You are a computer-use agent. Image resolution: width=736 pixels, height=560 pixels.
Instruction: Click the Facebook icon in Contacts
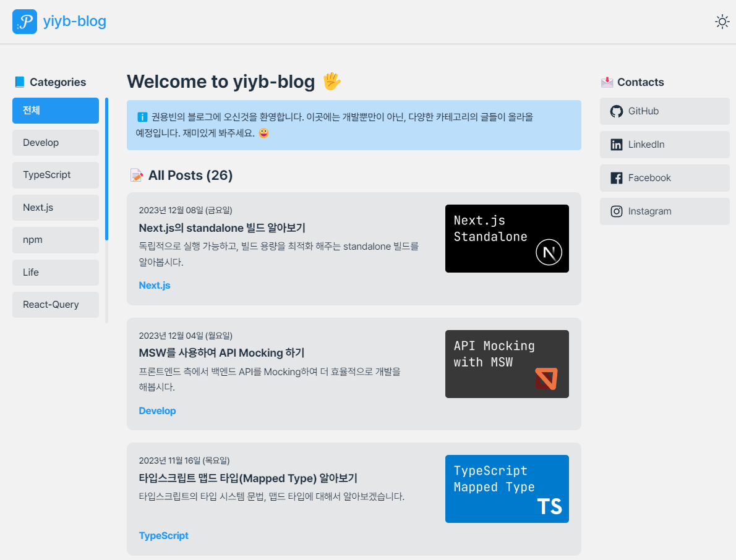(616, 178)
